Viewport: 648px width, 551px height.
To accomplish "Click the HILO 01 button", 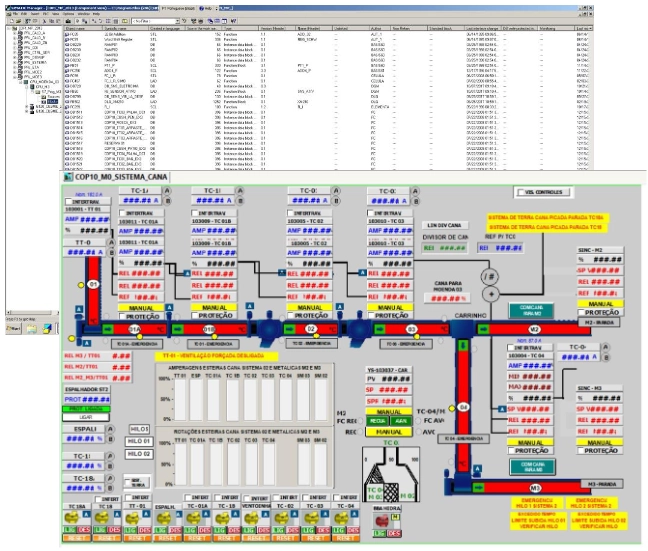I will [x=139, y=441].
